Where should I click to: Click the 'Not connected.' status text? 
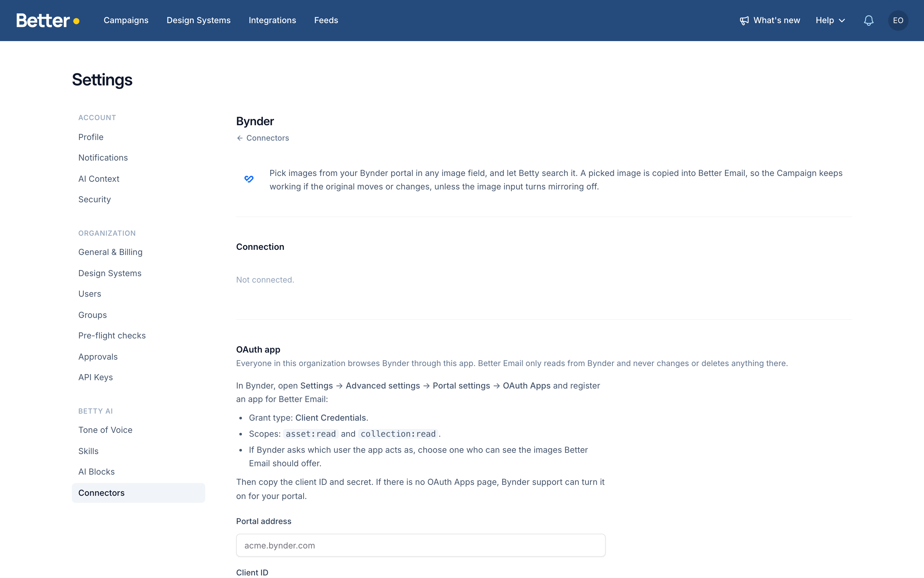(265, 280)
